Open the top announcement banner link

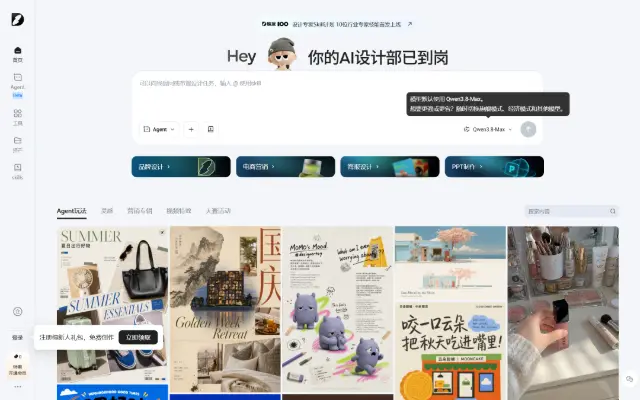(337, 24)
